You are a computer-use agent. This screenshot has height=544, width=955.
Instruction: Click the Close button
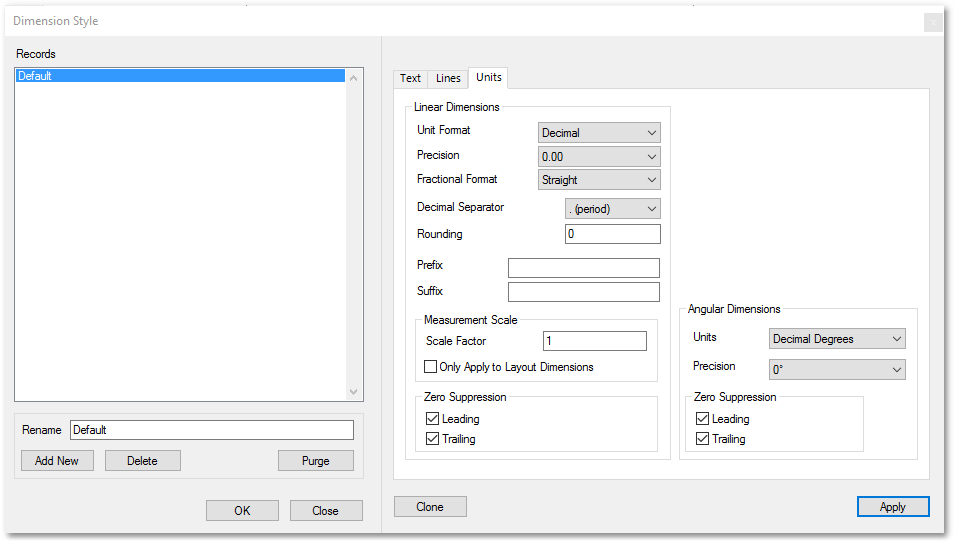click(326, 510)
